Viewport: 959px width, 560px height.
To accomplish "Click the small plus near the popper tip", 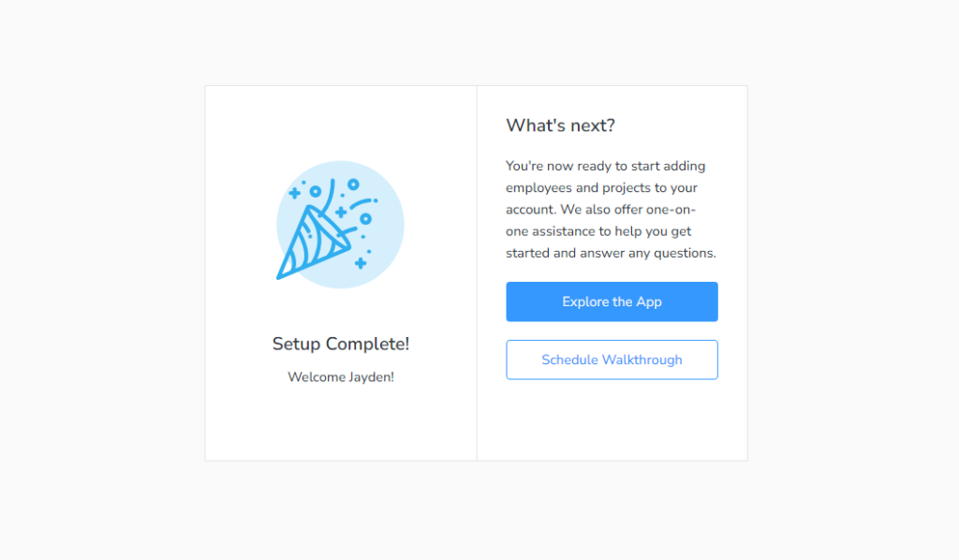I will point(360,262).
